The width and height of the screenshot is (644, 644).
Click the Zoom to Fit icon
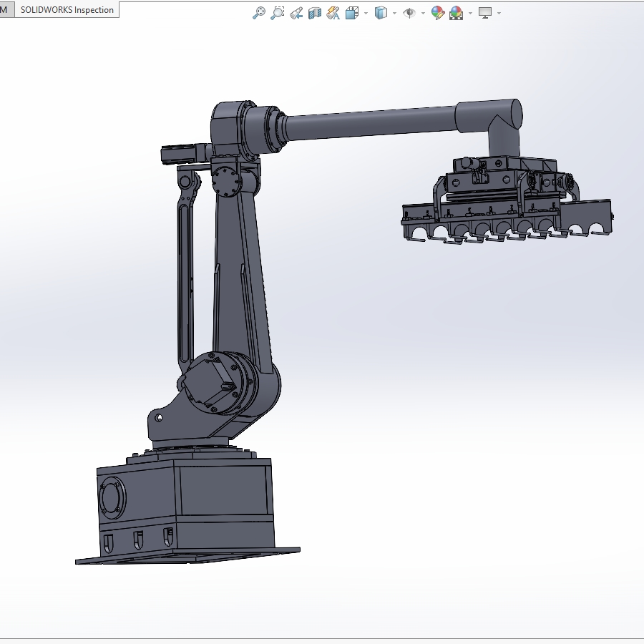(x=259, y=13)
